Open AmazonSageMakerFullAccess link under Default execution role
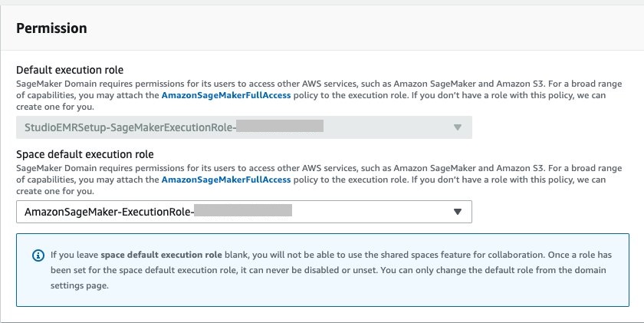Image resolution: width=644 pixels, height=323 pixels. 226,95
